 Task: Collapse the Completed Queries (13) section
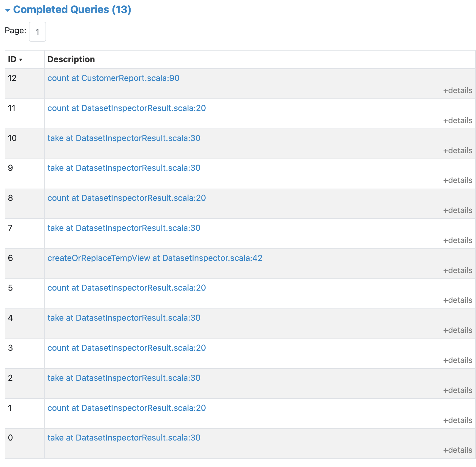68,10
